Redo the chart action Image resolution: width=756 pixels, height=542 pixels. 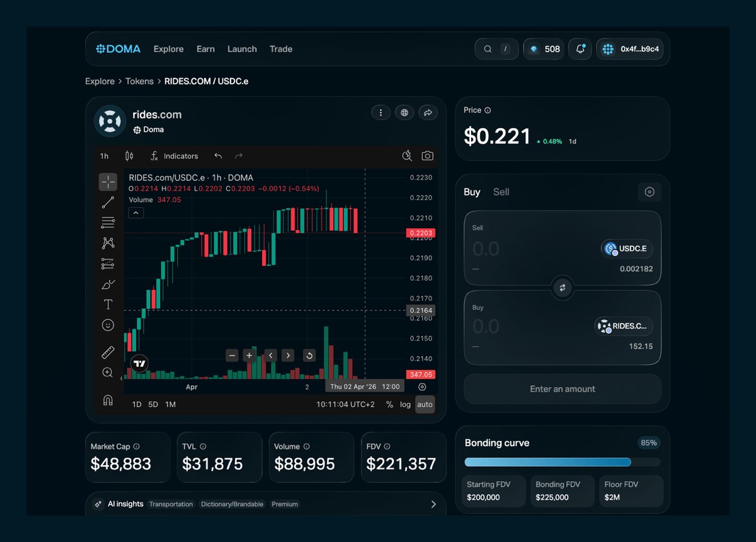pos(239,156)
